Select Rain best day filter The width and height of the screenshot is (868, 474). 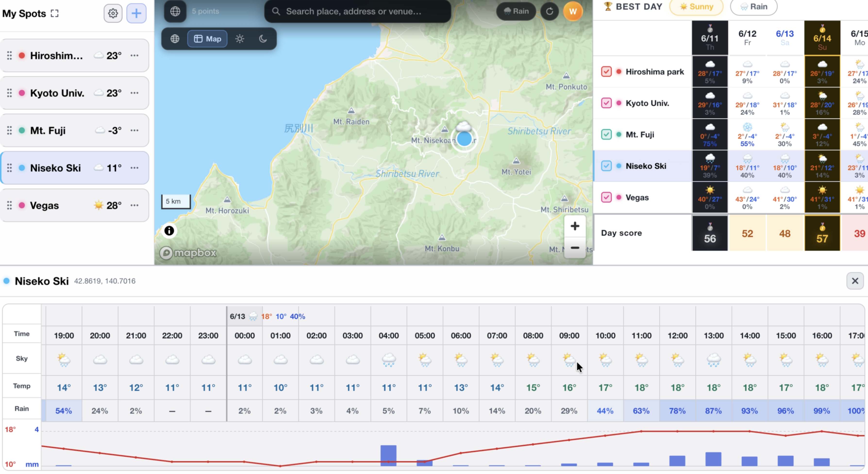point(754,7)
